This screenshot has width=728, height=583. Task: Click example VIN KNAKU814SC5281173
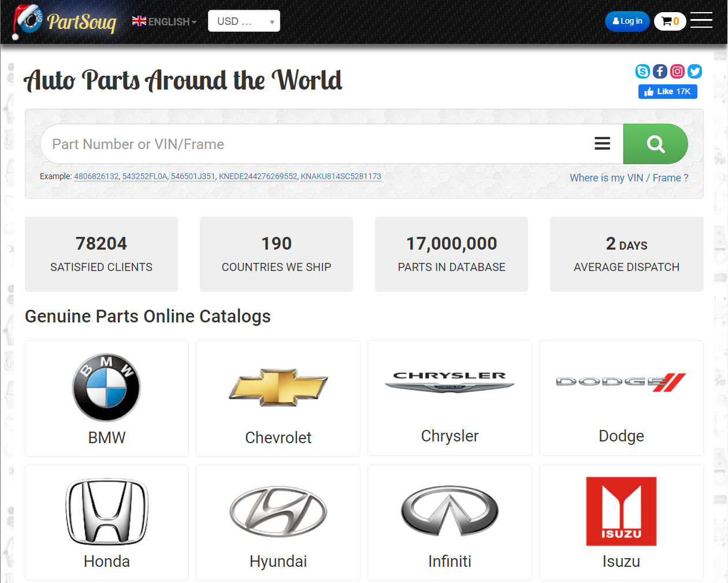tap(340, 176)
